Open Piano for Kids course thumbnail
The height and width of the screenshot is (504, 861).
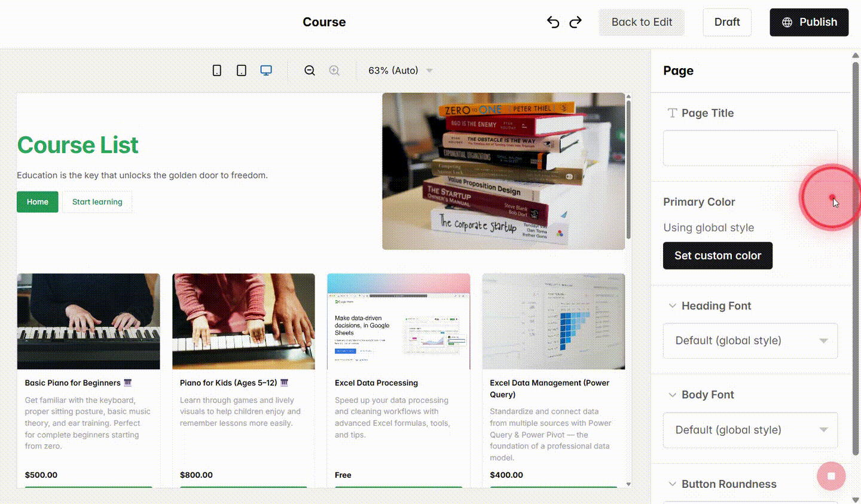click(x=243, y=322)
